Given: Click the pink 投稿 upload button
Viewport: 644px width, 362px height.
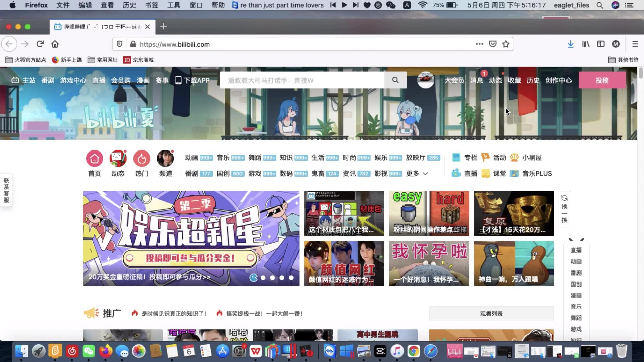Looking at the screenshot, I should 602,80.
